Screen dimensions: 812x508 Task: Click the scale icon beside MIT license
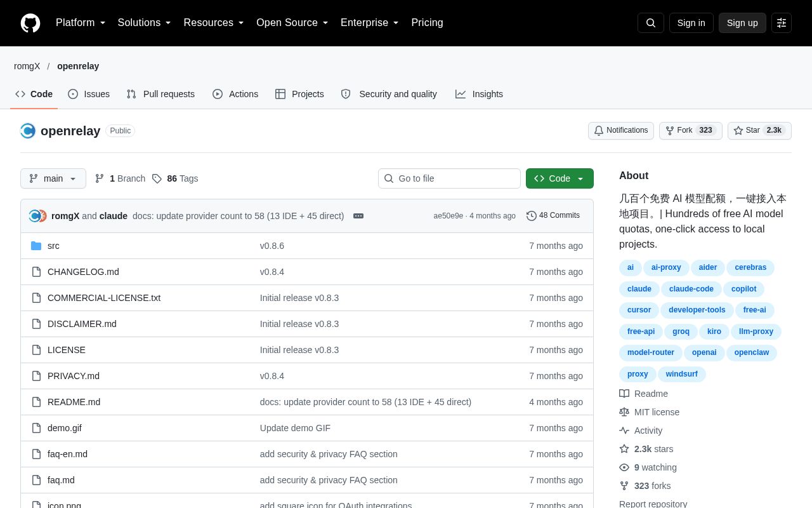(624, 412)
